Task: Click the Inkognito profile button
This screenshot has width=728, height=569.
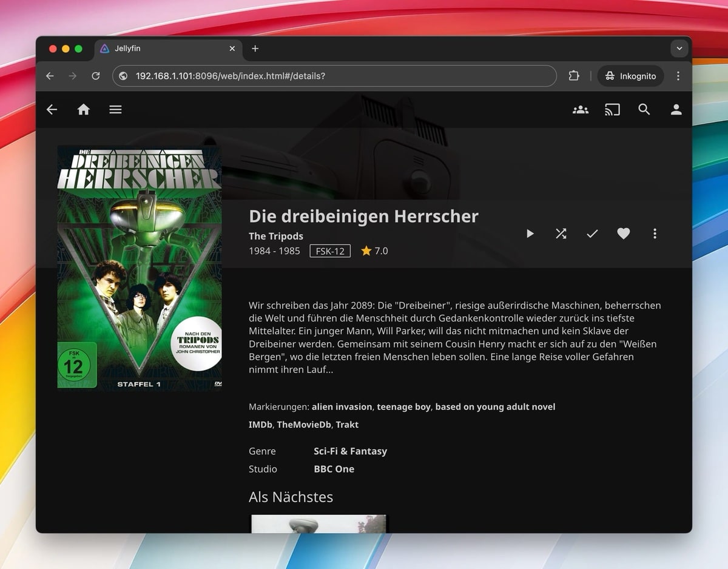Action: coord(631,76)
